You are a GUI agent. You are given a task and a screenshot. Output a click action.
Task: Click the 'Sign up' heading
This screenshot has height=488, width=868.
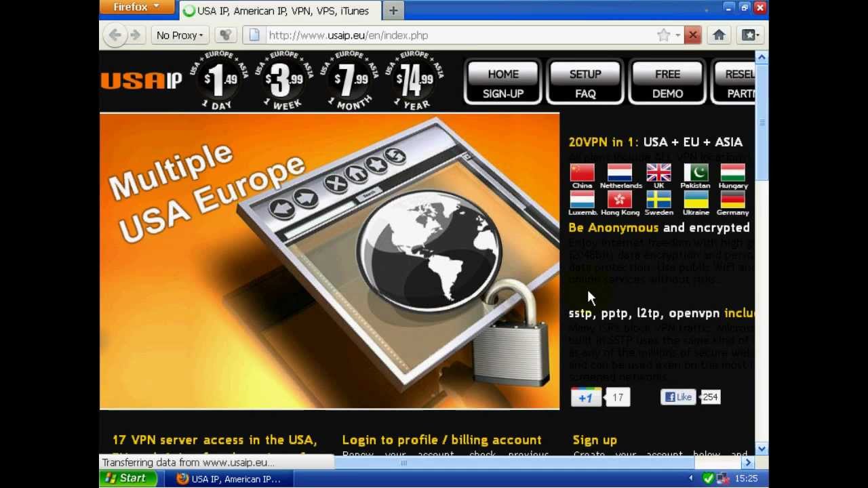[595, 441]
